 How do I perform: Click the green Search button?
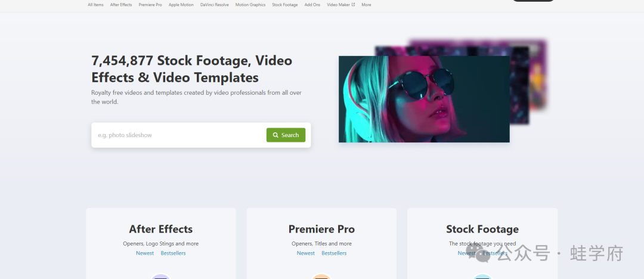(x=286, y=135)
